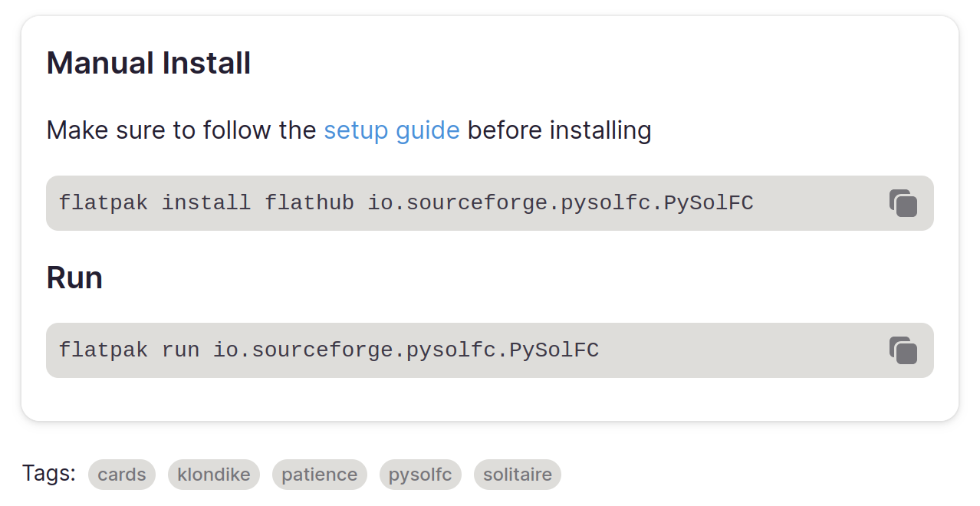Click the text 'Make sure to follow the'
The image size is (980, 506).
point(182,130)
